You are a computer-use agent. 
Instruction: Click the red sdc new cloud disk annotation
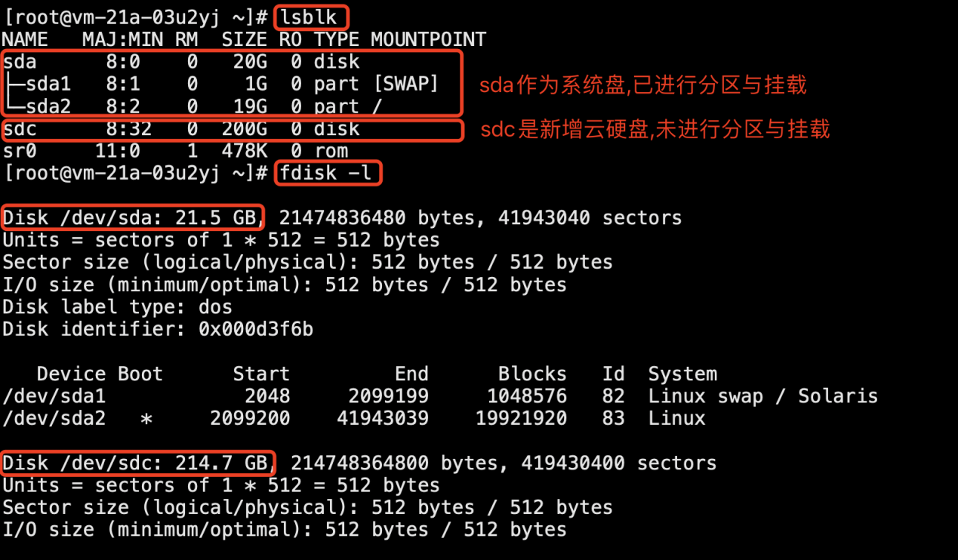click(x=655, y=129)
